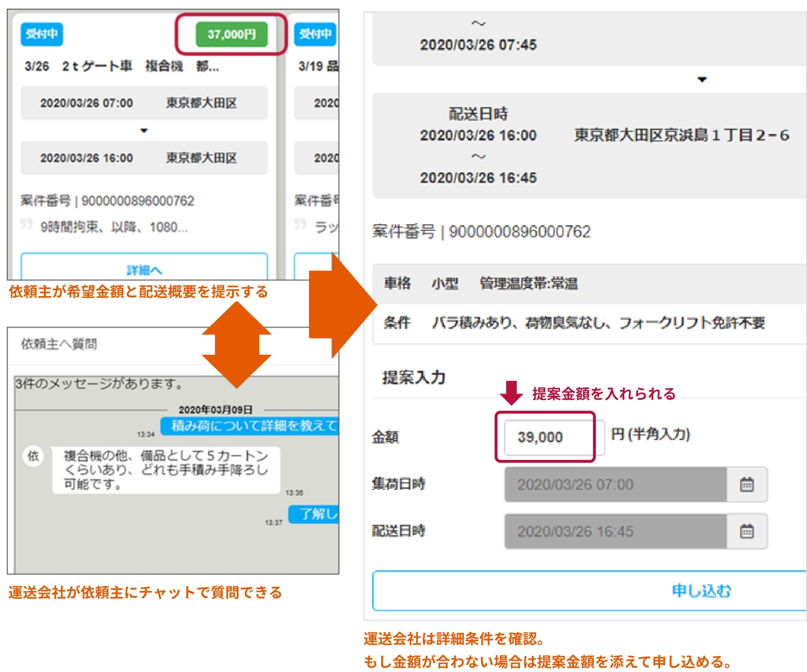This screenshot has height=672, width=807.
Task: Click the 提案入力 section heading
Action: click(414, 377)
